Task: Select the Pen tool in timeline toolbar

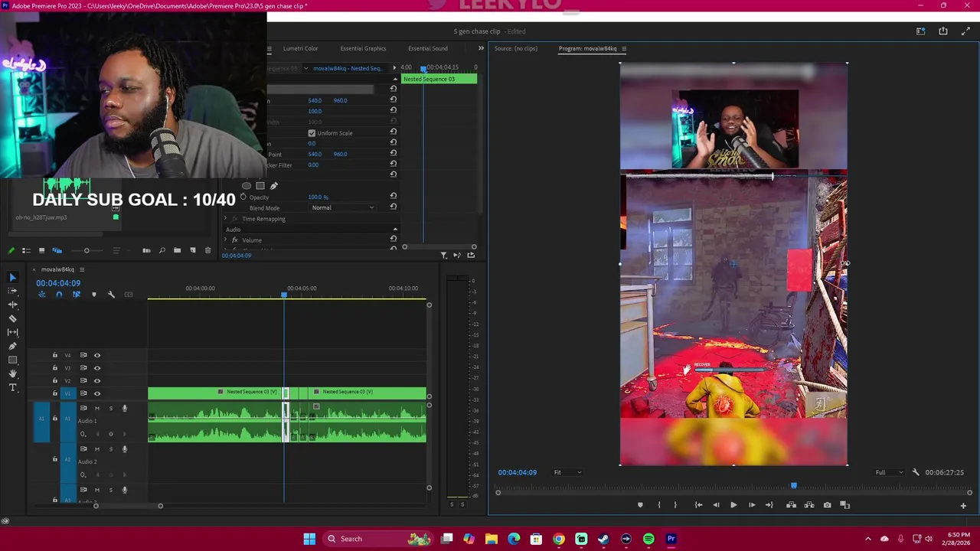Action: [x=13, y=346]
